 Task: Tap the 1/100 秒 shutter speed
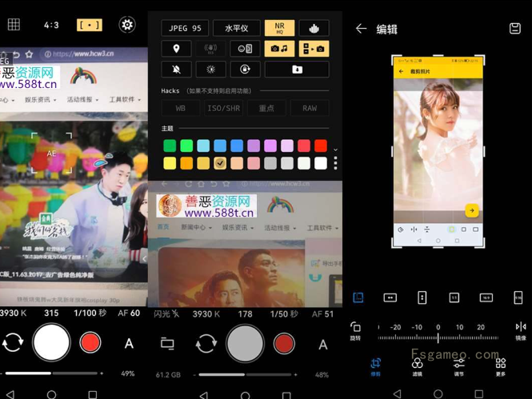(x=90, y=313)
